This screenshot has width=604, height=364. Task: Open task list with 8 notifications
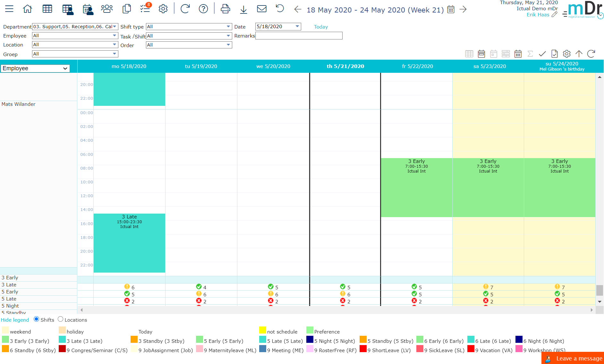(x=145, y=9)
